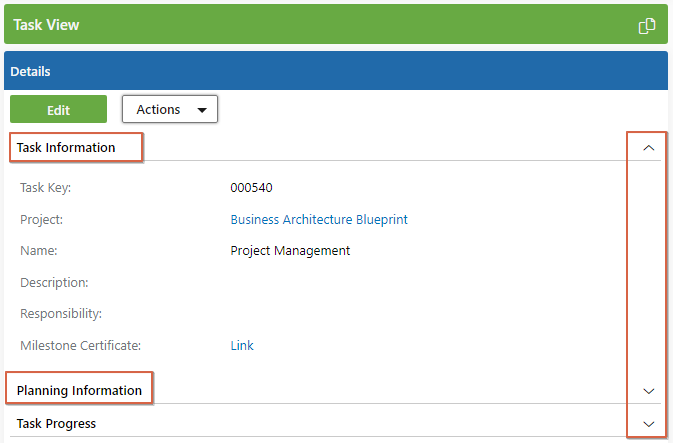Click the Task Progress section heading
This screenshot has width=673, height=443.
[56, 424]
